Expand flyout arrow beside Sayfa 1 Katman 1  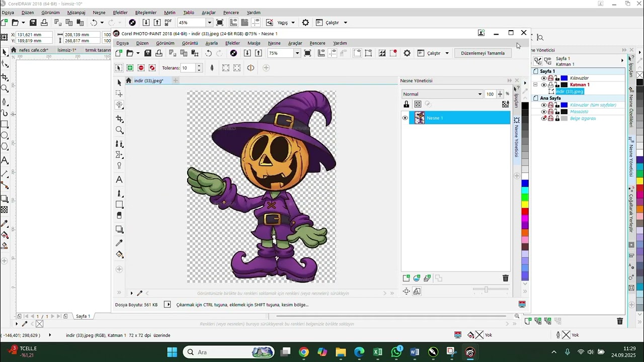(622, 61)
